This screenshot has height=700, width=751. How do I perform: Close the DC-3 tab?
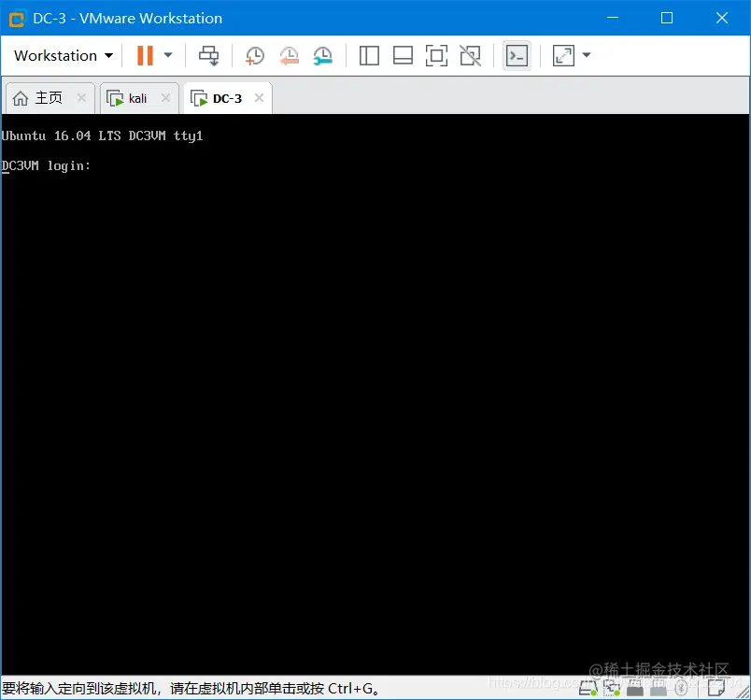pyautogui.click(x=259, y=98)
